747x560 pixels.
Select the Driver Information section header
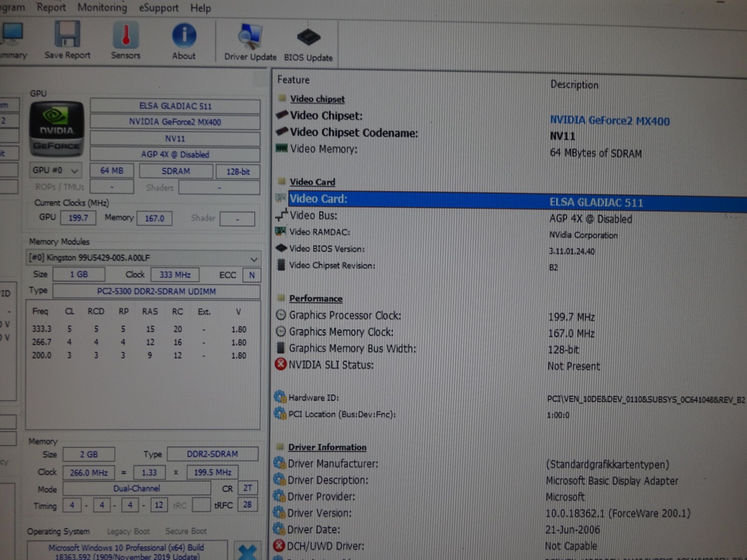[327, 447]
